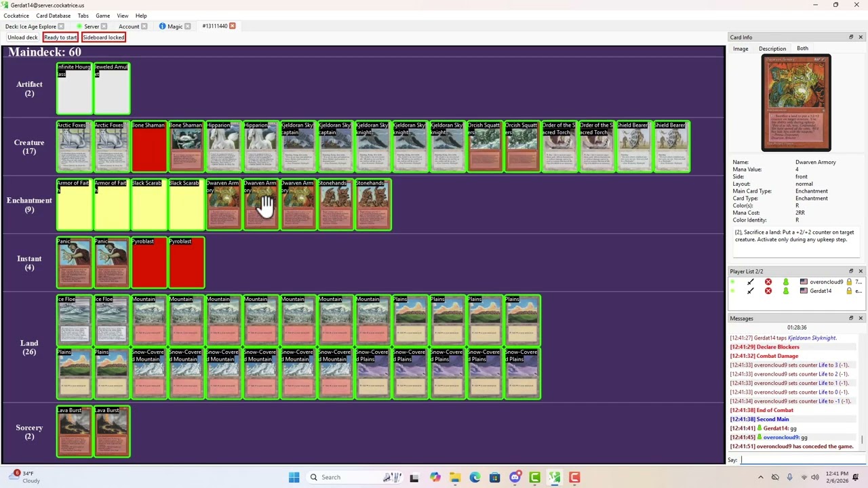Toggle the Ready to start button

(x=60, y=37)
